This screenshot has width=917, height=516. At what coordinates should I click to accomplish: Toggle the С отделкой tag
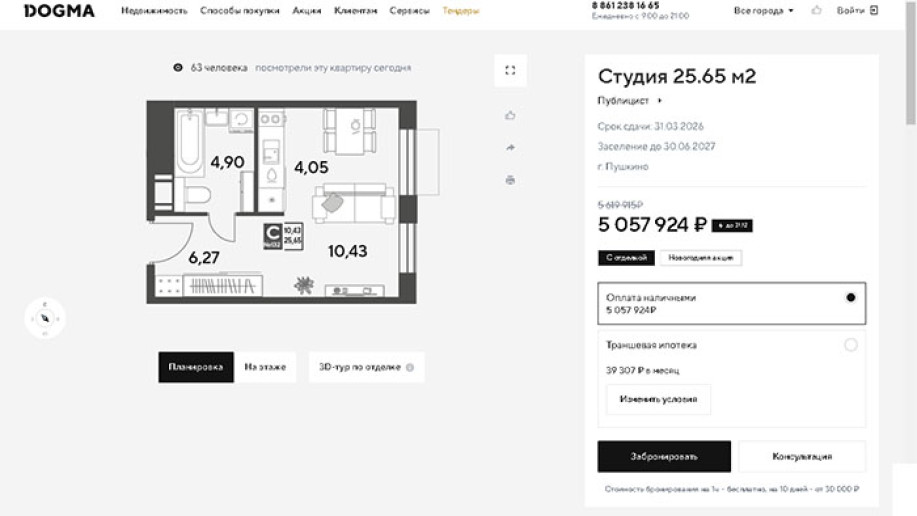coord(626,258)
